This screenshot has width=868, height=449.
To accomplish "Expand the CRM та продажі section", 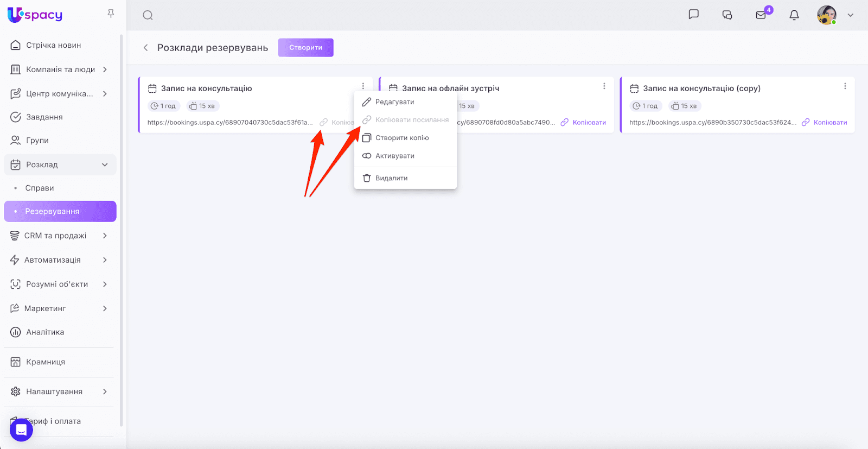I will 105,236.
